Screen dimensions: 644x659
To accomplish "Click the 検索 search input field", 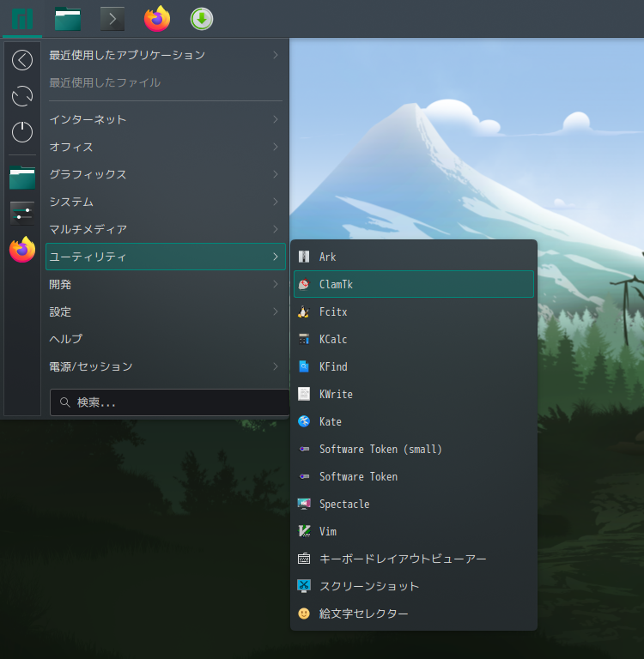I will [169, 402].
